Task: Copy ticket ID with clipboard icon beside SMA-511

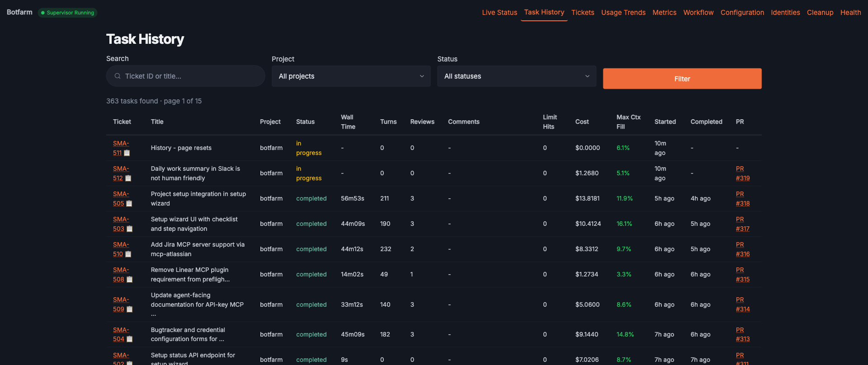Action: tap(127, 153)
